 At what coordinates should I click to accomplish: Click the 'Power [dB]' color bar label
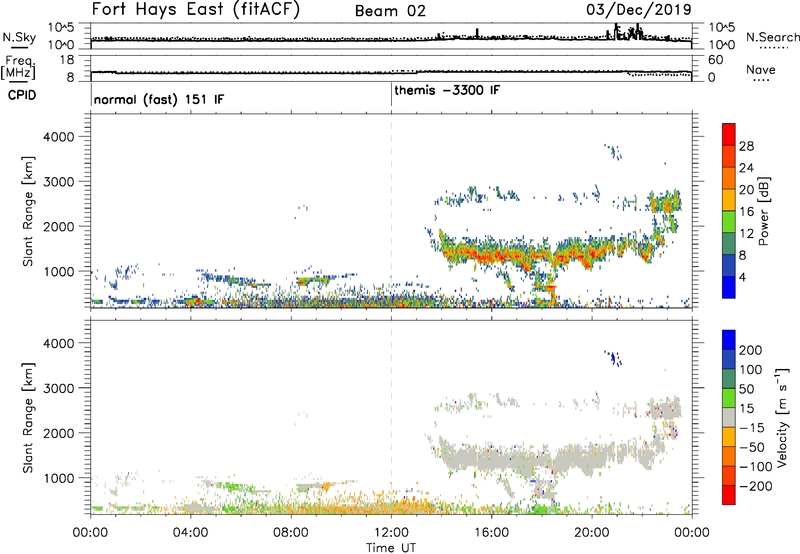[x=764, y=211]
